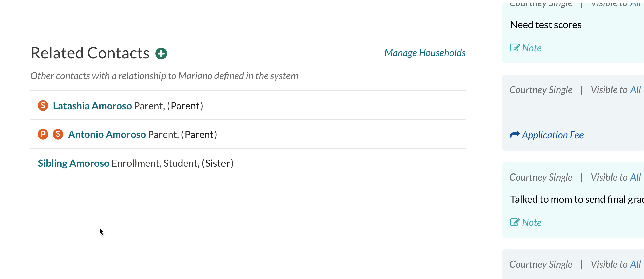Click the Need test scores note text
Screen dimensions: 644x279
pos(546,25)
